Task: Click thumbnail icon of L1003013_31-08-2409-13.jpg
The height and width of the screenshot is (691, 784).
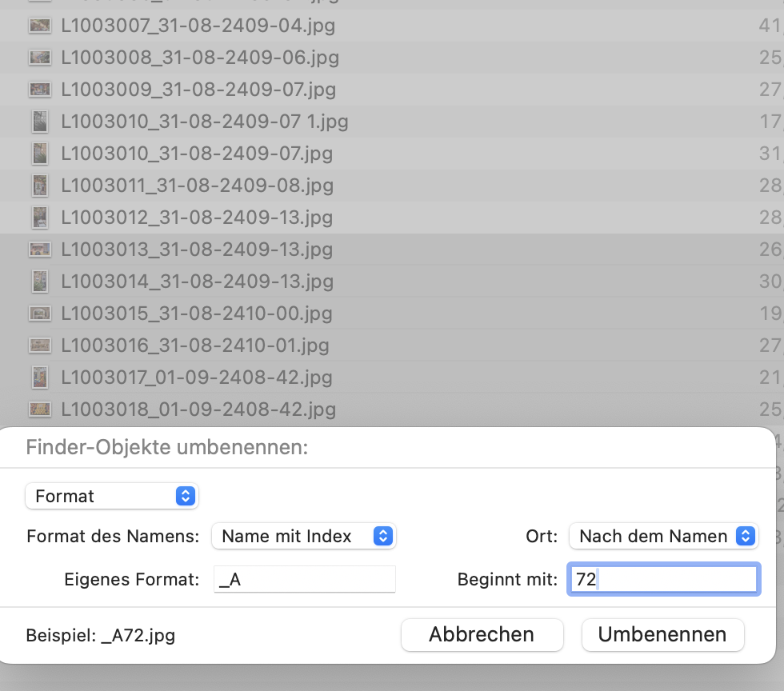Action: [39, 250]
